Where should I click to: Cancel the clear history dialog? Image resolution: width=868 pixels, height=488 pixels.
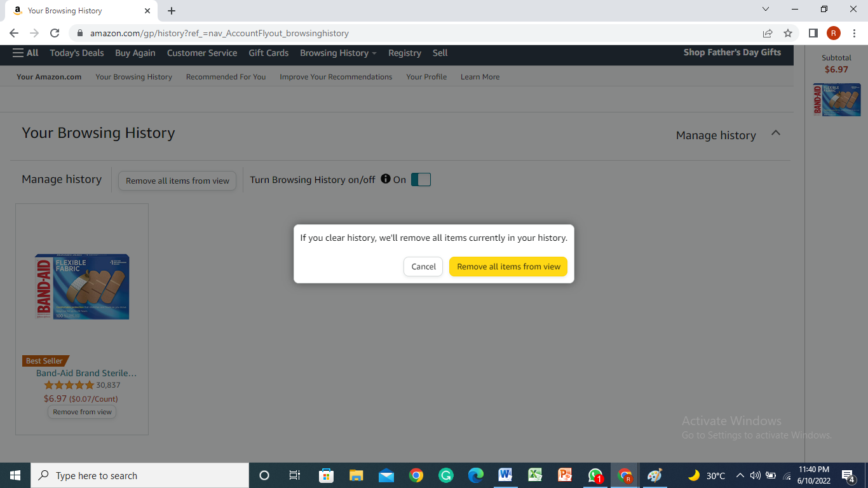pos(423,266)
